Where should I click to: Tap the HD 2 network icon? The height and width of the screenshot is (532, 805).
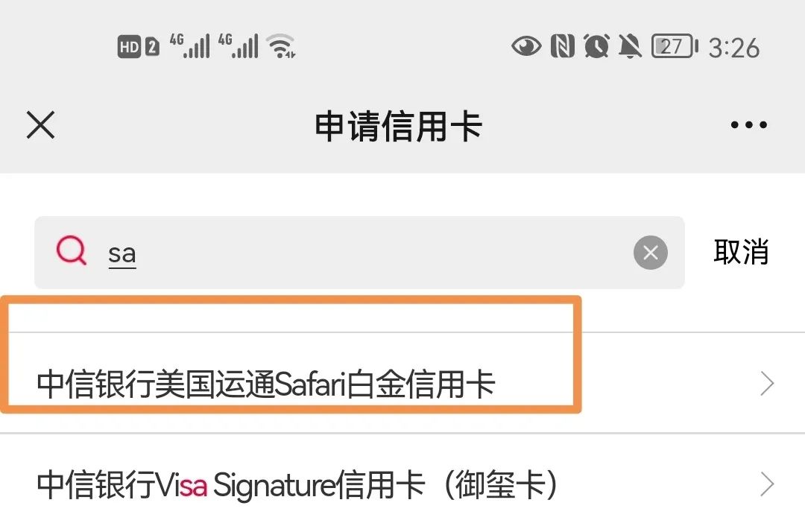pyautogui.click(x=138, y=47)
